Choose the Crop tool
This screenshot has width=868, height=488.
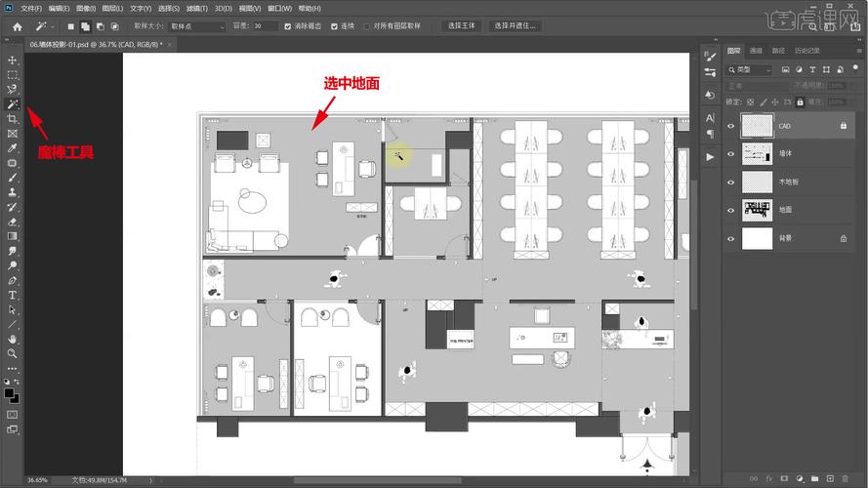click(x=13, y=118)
